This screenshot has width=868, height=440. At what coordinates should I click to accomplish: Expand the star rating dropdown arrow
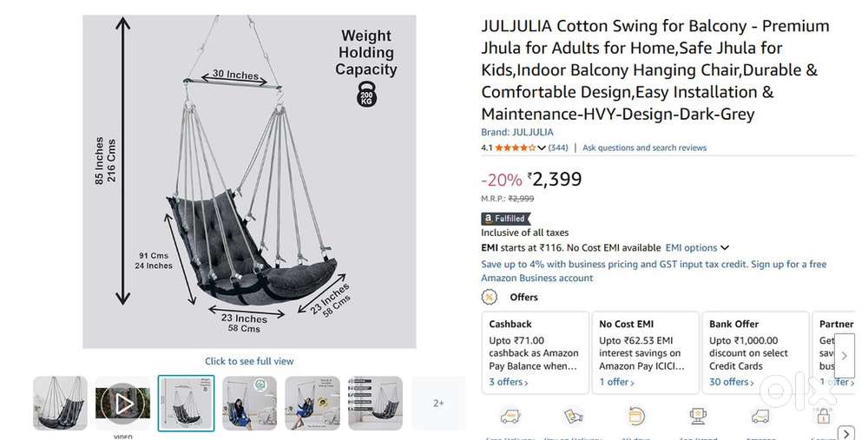point(542,148)
